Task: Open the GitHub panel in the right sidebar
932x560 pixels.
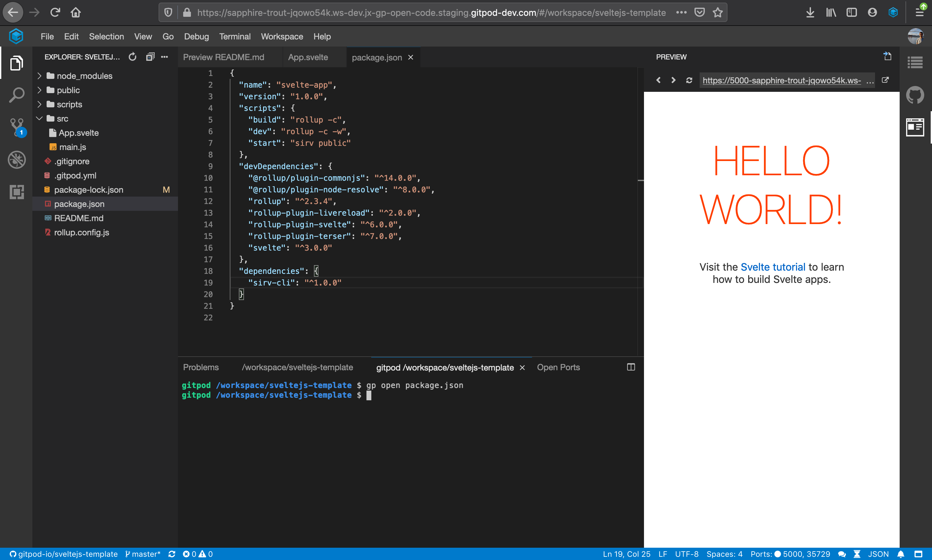Action: 915,95
